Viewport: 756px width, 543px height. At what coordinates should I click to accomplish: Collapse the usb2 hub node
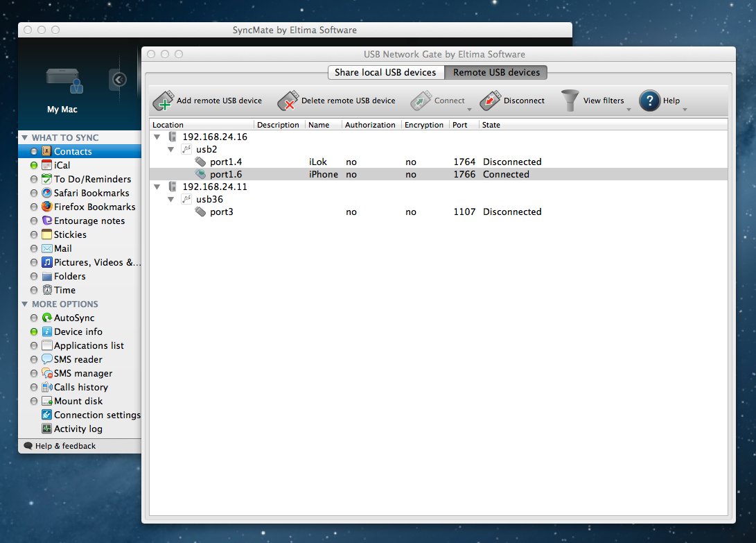(170, 150)
